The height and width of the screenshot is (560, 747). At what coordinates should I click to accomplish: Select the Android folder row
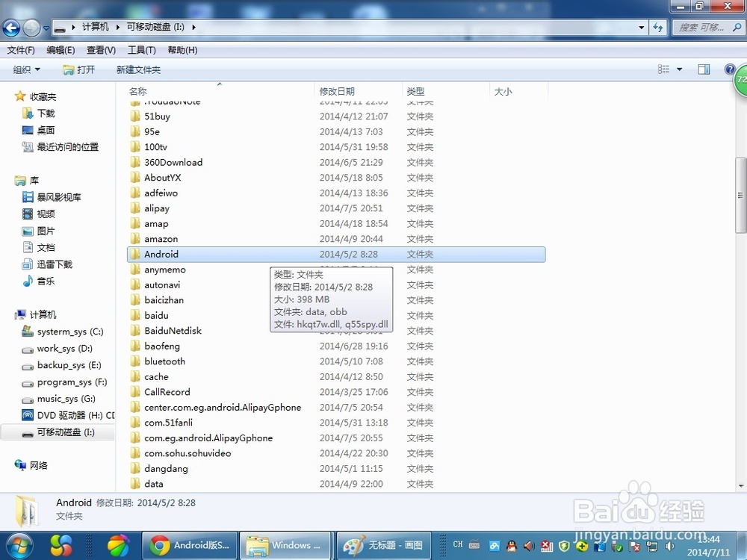336,255
